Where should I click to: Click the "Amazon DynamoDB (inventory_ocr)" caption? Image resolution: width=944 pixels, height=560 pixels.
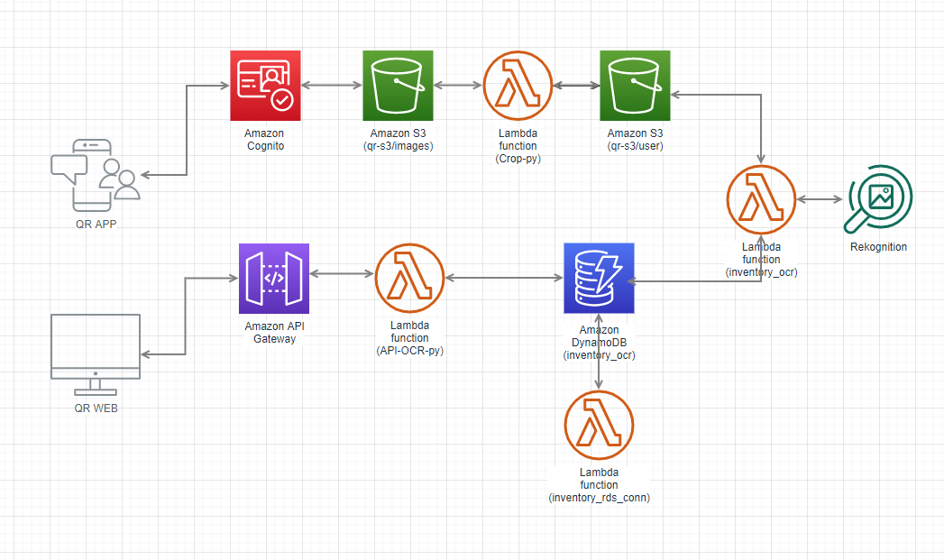click(x=600, y=344)
